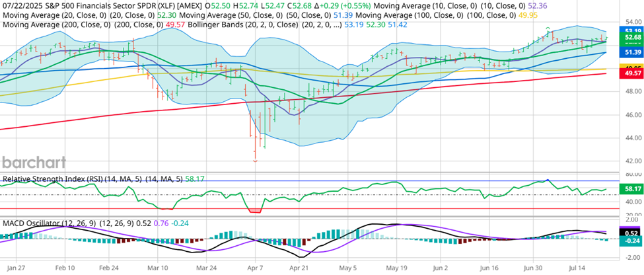Click the -2.00 MACD axis label
The height and width of the screenshot is (275, 644).
pos(631,257)
